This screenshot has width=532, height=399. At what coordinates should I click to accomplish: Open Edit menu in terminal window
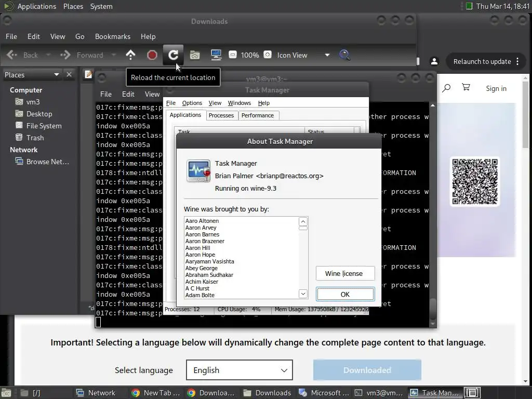(x=128, y=94)
